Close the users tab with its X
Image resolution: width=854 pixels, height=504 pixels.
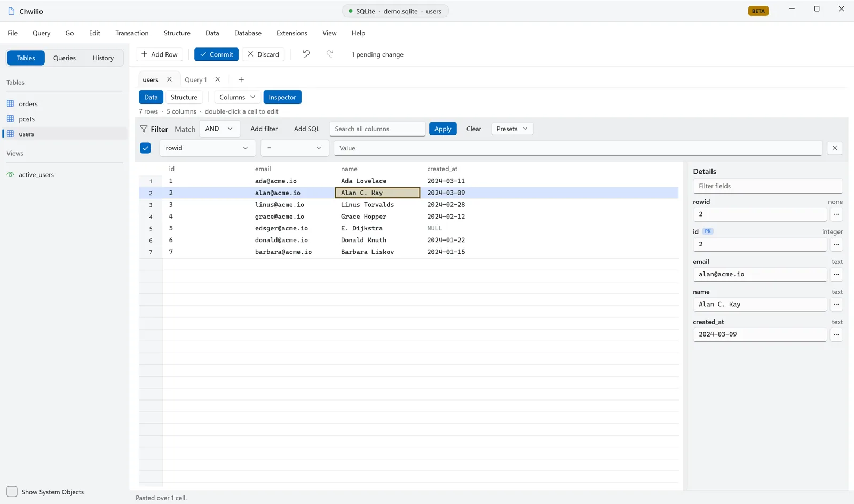(x=169, y=79)
